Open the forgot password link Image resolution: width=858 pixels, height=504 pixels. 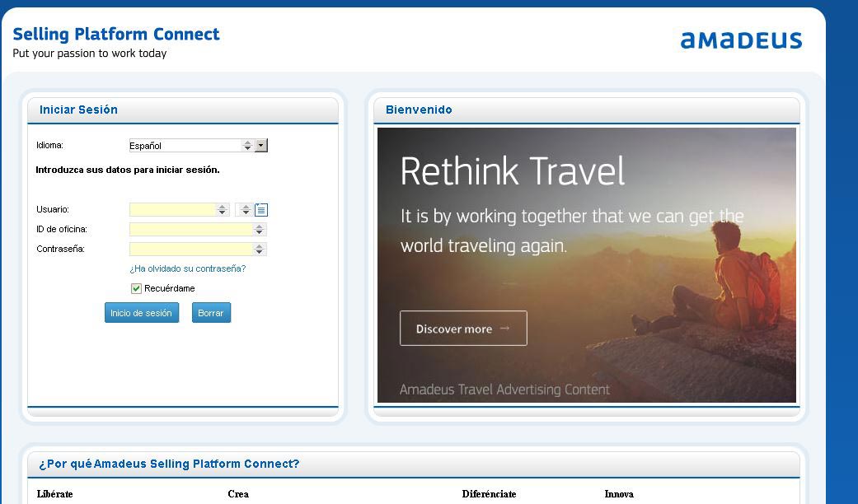(x=187, y=268)
